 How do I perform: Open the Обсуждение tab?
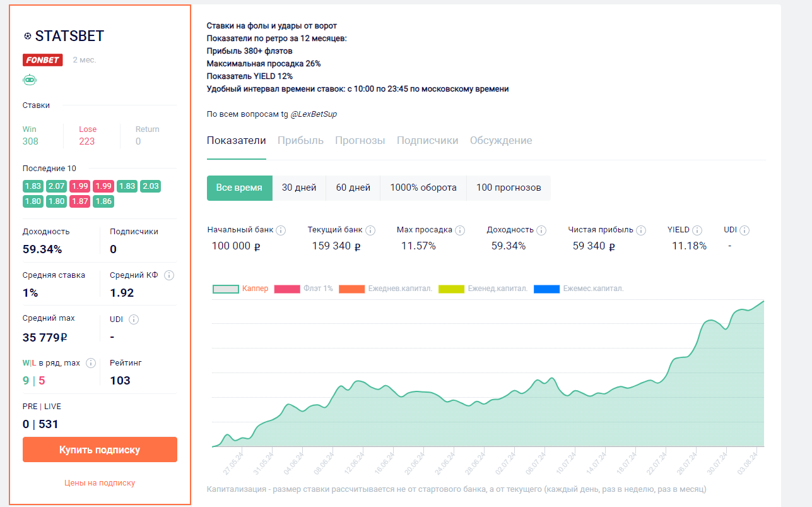tap(501, 140)
